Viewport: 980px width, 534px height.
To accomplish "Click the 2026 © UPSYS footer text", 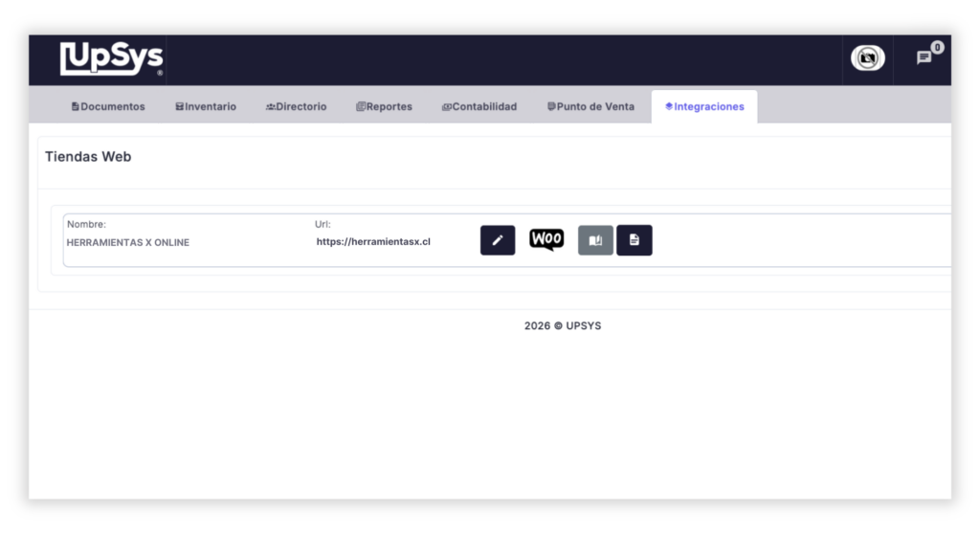I will point(563,326).
